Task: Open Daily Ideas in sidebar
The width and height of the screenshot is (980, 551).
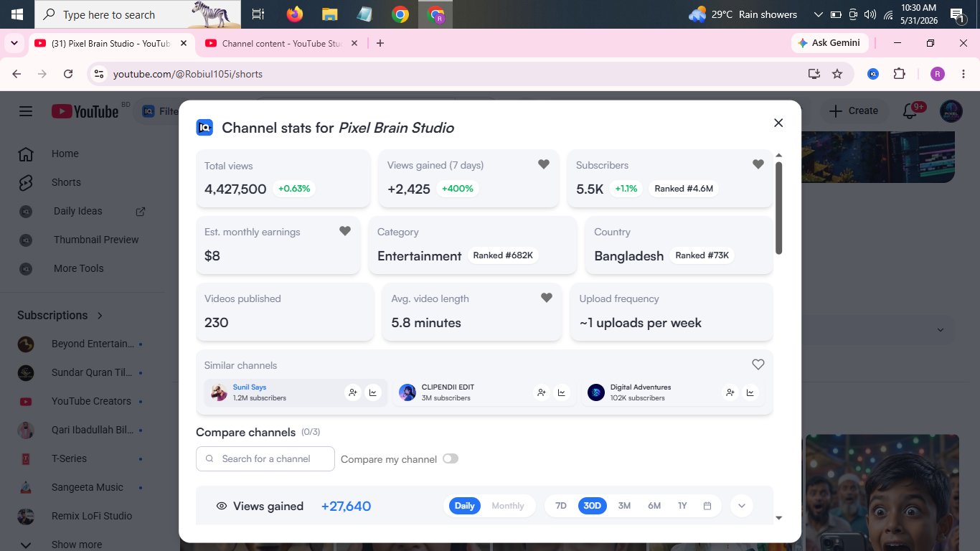Action: pyautogui.click(x=77, y=211)
